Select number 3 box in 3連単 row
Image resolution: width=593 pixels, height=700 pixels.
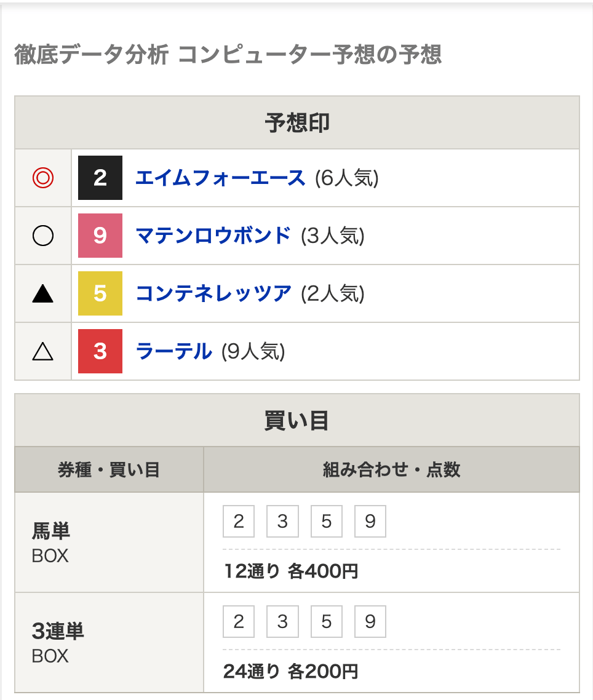click(282, 621)
